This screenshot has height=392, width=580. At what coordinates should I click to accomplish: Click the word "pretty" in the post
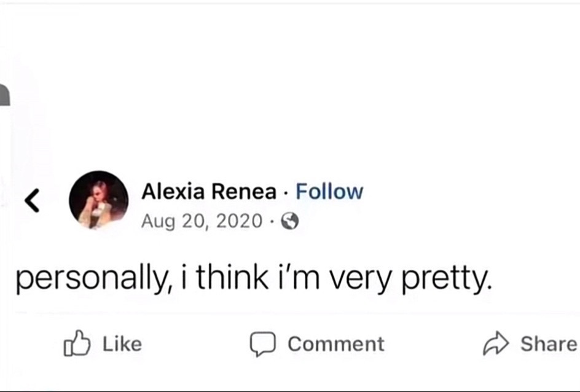(447, 279)
